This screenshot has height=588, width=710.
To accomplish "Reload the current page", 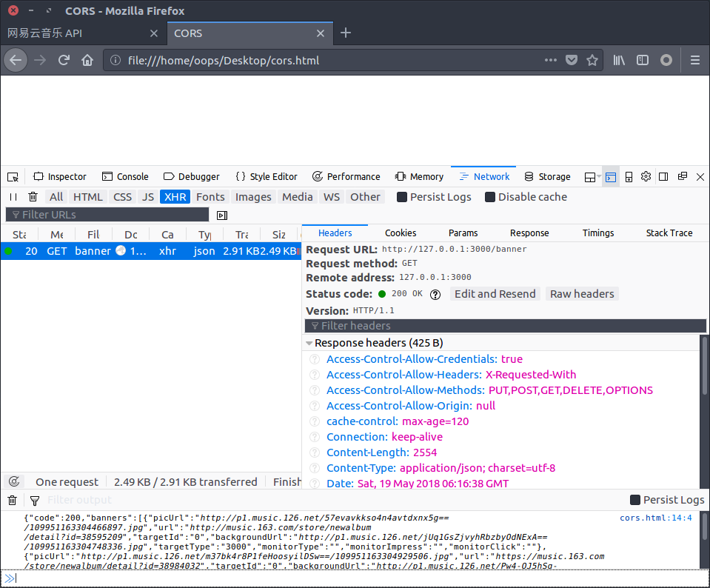I will [x=64, y=60].
